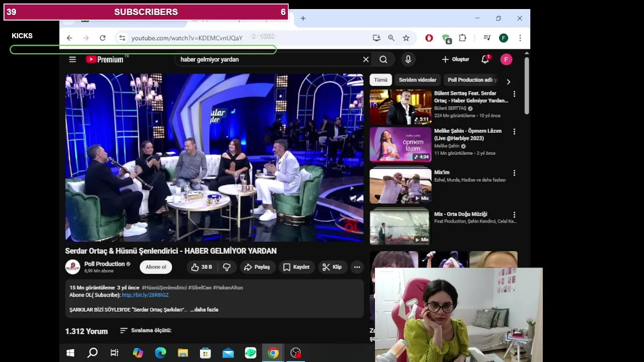Play the Bülent Serttaş Haber Gelmiyor Yardan thumbnail

click(400, 107)
